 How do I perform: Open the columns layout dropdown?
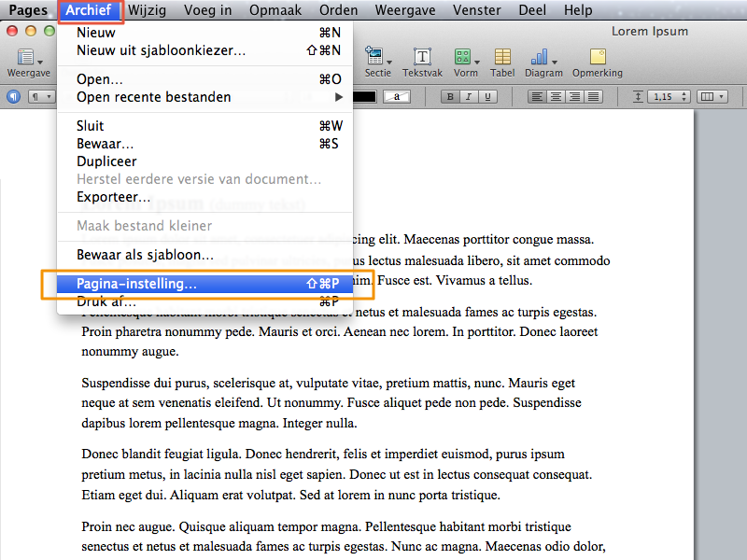tap(712, 97)
